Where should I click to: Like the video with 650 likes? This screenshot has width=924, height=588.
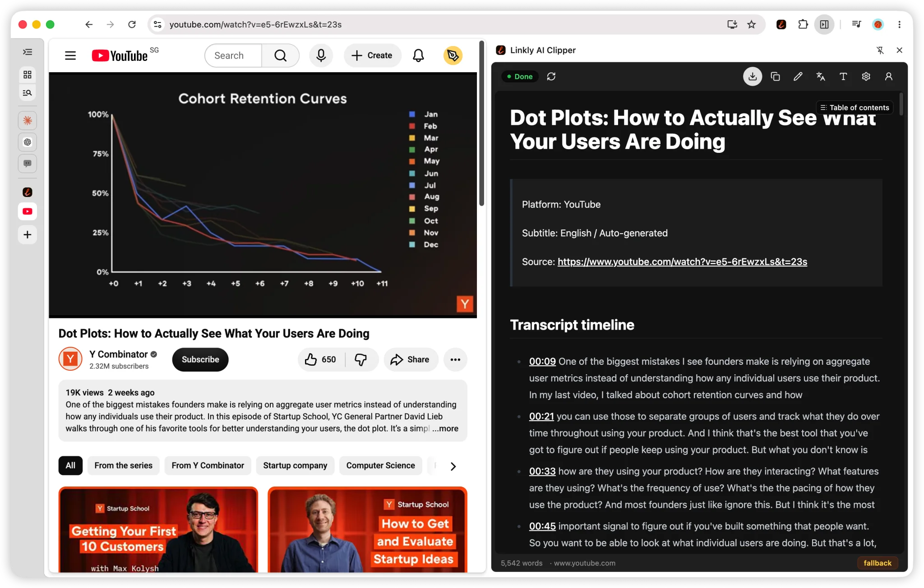(321, 359)
